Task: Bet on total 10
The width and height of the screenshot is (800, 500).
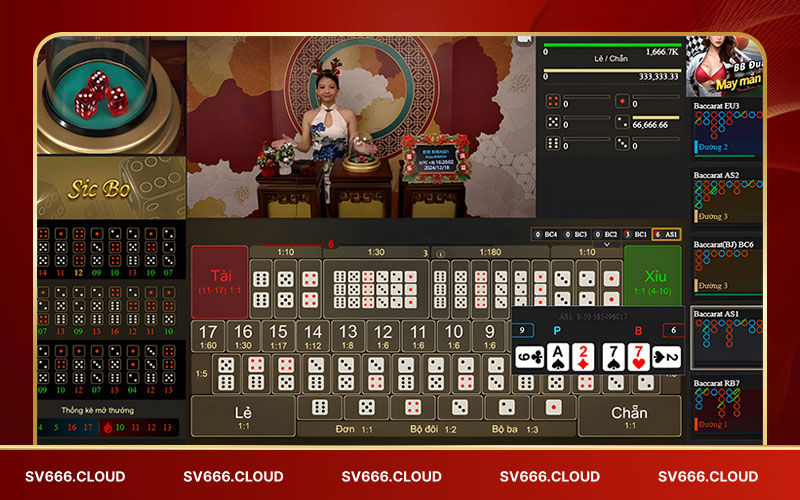Action: [x=453, y=336]
